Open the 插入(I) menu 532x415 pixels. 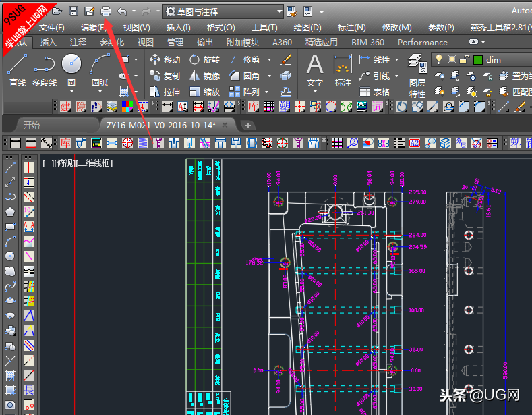pyautogui.click(x=179, y=28)
